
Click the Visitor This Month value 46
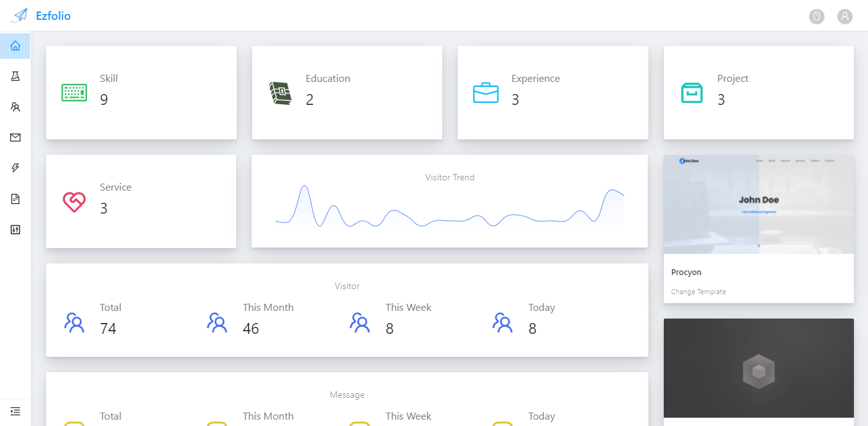(x=251, y=329)
